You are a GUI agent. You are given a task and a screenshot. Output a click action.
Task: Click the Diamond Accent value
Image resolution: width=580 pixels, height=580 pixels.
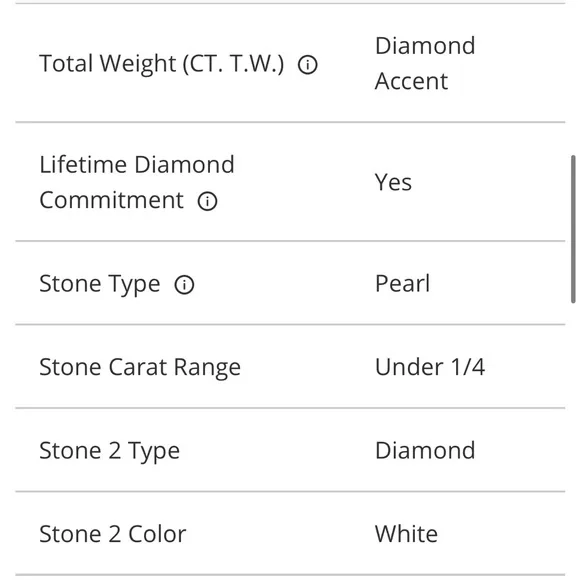(x=425, y=63)
